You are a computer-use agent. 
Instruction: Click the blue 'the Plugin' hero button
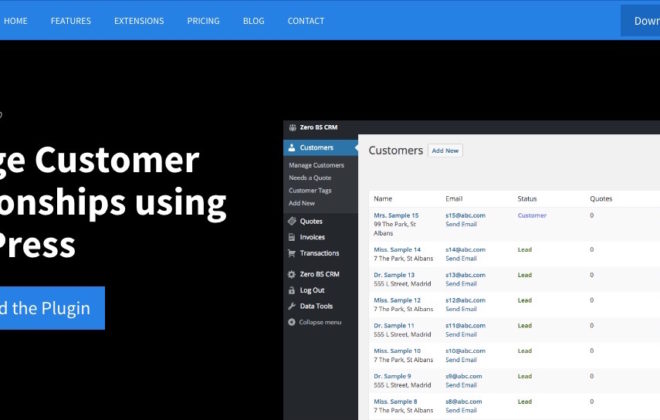52,308
